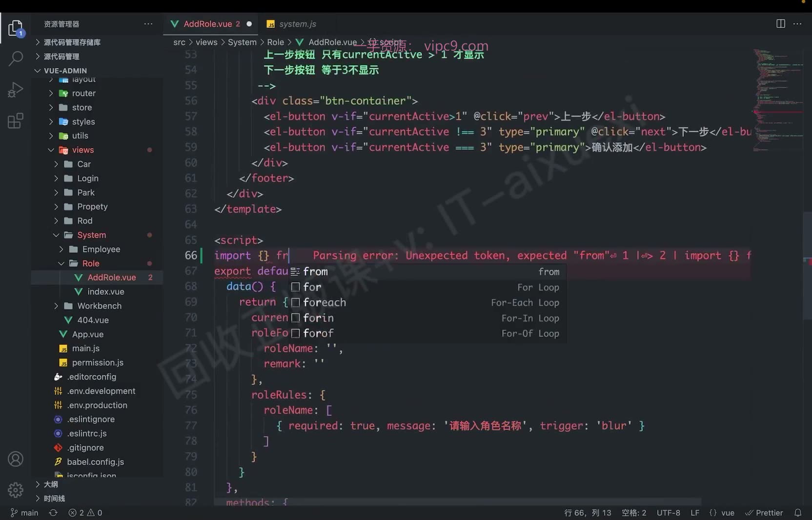The image size is (812, 520).
Task: Open the Explorer view in activity bar
Action: [16, 28]
